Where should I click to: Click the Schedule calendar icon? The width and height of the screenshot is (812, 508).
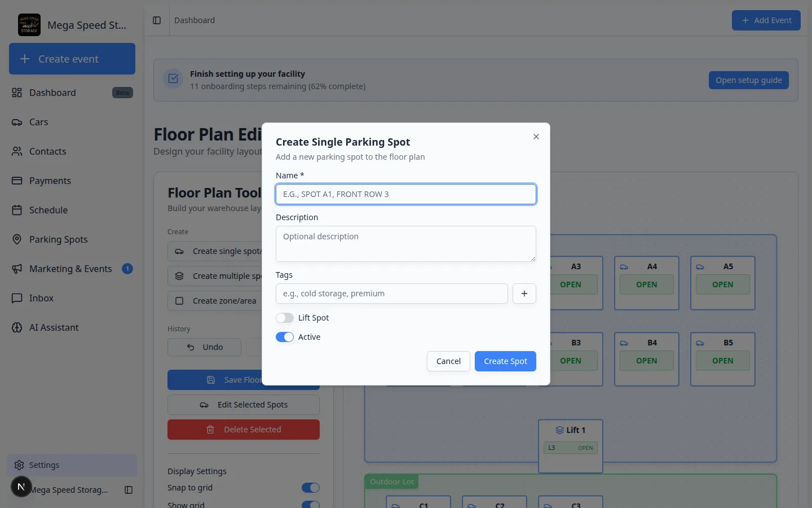click(x=17, y=210)
